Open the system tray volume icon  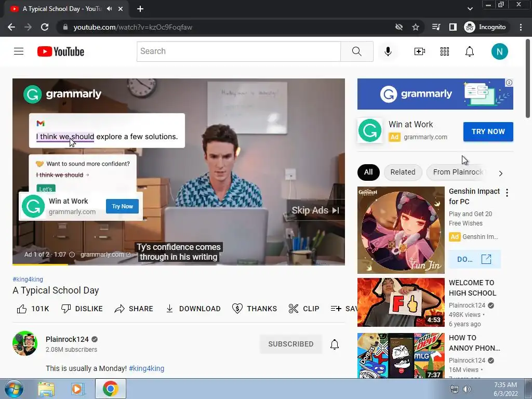(x=467, y=389)
